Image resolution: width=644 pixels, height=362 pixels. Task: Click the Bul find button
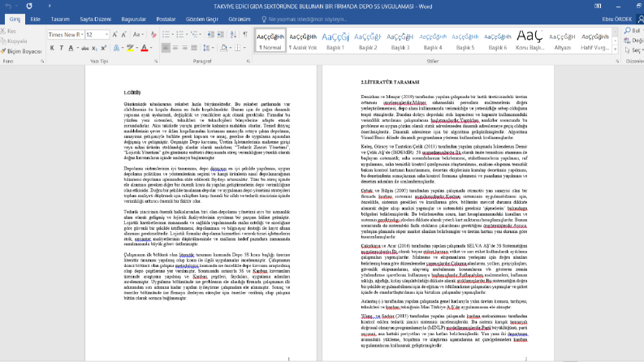pyautogui.click(x=633, y=31)
